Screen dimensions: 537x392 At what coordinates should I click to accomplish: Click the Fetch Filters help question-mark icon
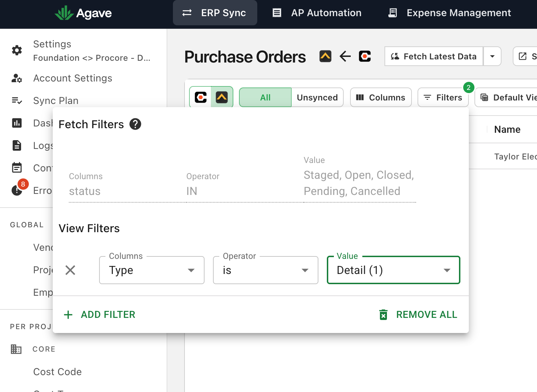[135, 124]
